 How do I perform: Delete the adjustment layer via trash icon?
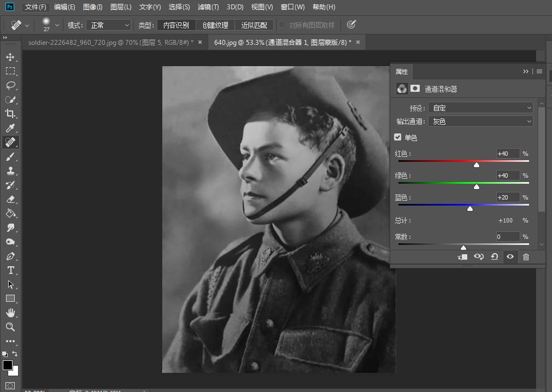pos(526,256)
